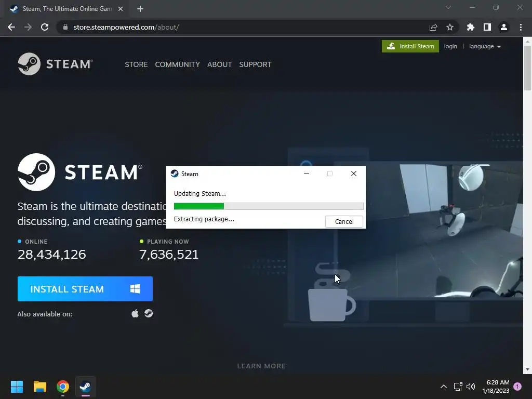Click the page vertical scrollbar thumb
The width and height of the screenshot is (532, 399).
[x=527, y=68]
